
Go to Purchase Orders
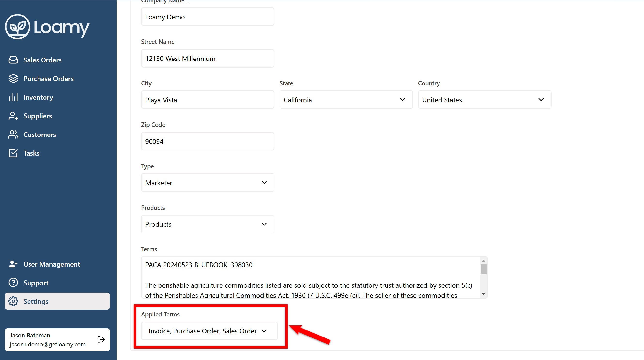pos(57,78)
